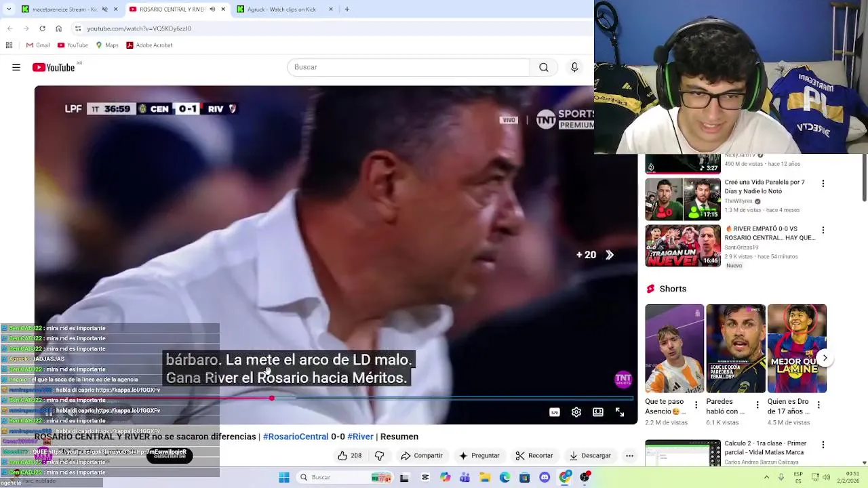Start voice search with the microphone

[574, 67]
